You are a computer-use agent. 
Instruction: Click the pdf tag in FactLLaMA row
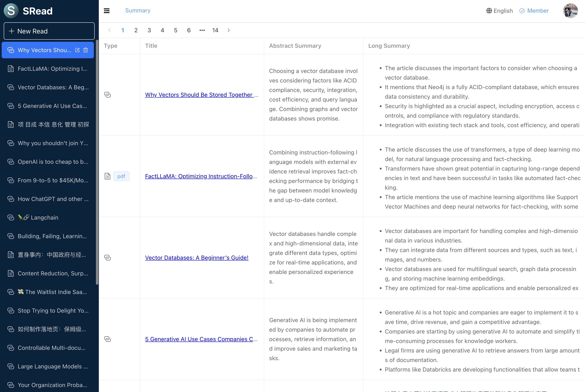tap(121, 176)
